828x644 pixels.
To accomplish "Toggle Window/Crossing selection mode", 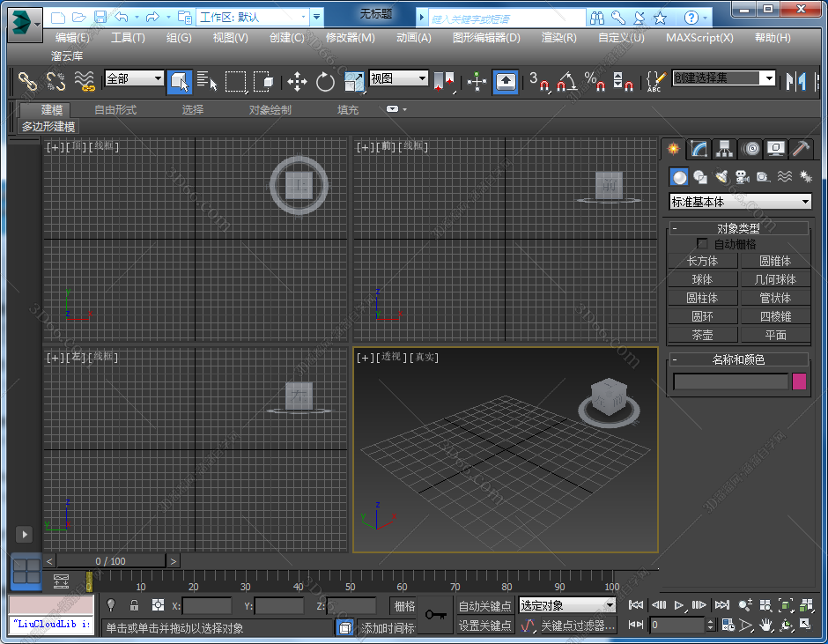I will 263,82.
